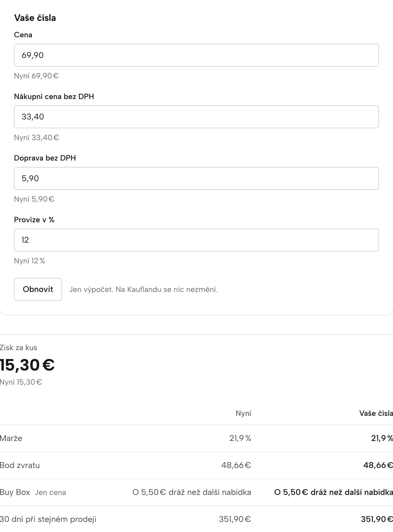Click the Cena price input field

pyautogui.click(x=196, y=55)
